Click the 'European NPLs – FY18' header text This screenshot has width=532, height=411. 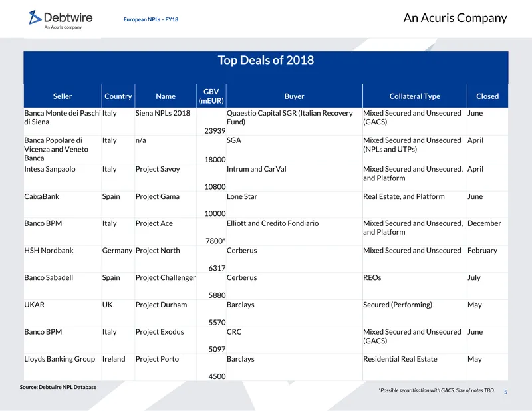tap(151, 19)
